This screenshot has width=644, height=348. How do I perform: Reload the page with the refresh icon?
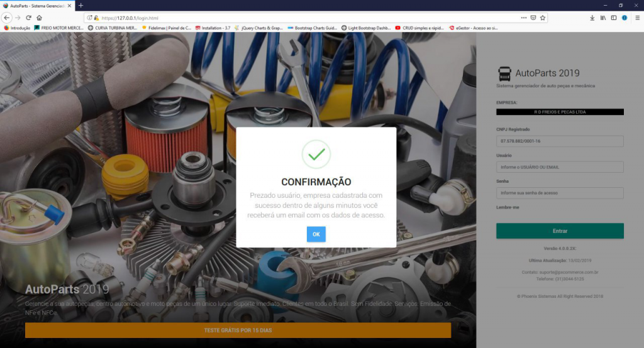click(28, 18)
